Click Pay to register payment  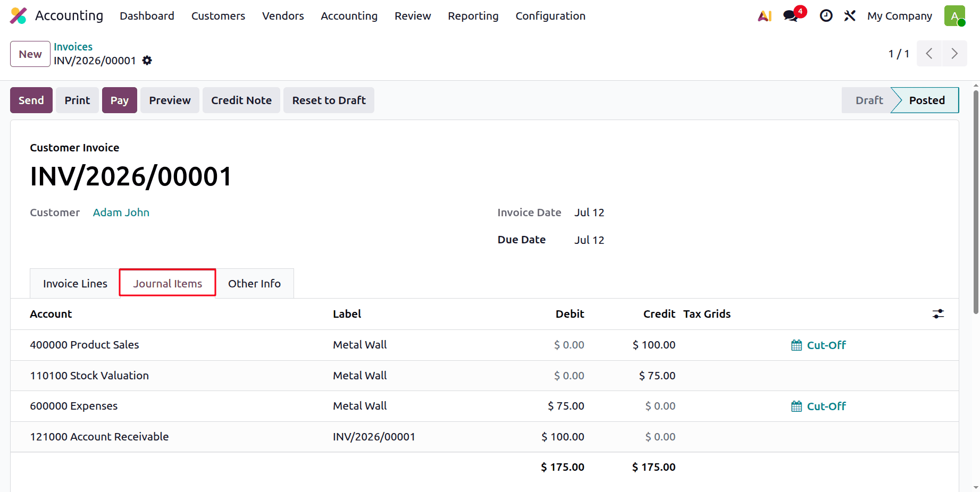[x=120, y=100]
